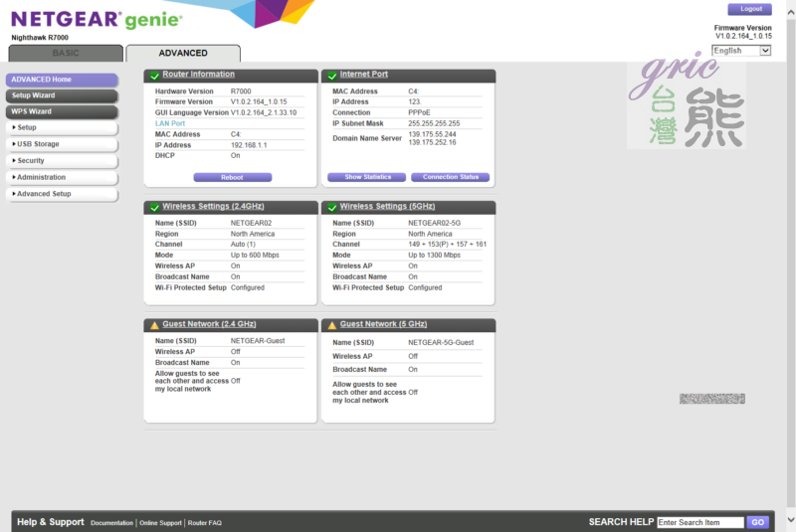Click the Auto (1) channel value

tap(243, 245)
